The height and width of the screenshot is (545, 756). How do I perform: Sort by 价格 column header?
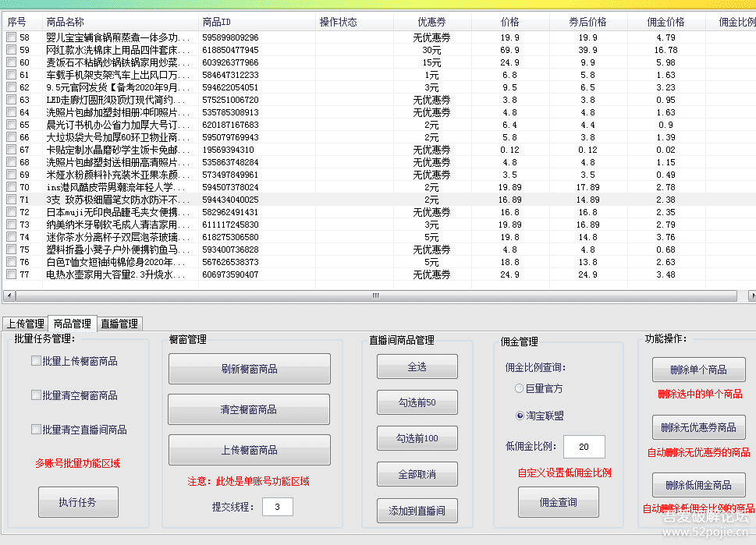pyautogui.click(x=510, y=22)
